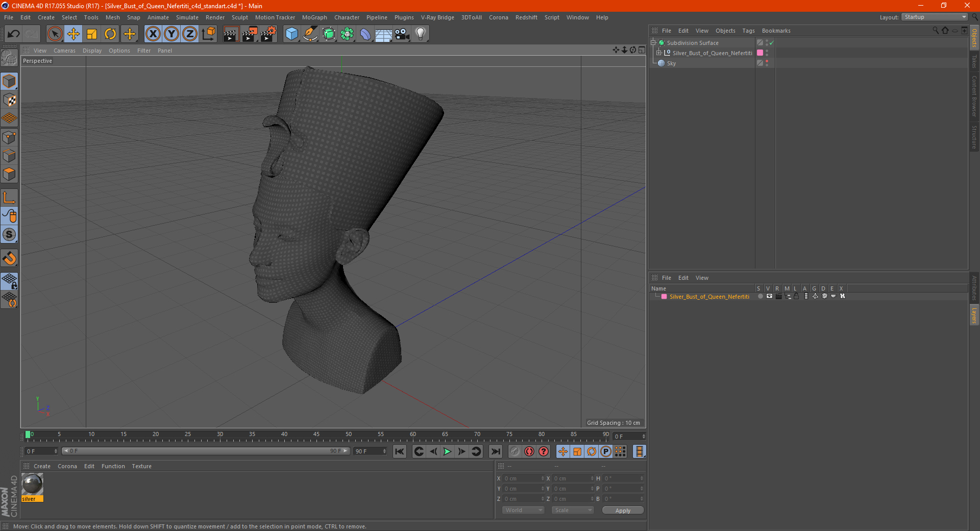Toggle Point Level Animation dots icon
980x531 pixels.
point(620,451)
